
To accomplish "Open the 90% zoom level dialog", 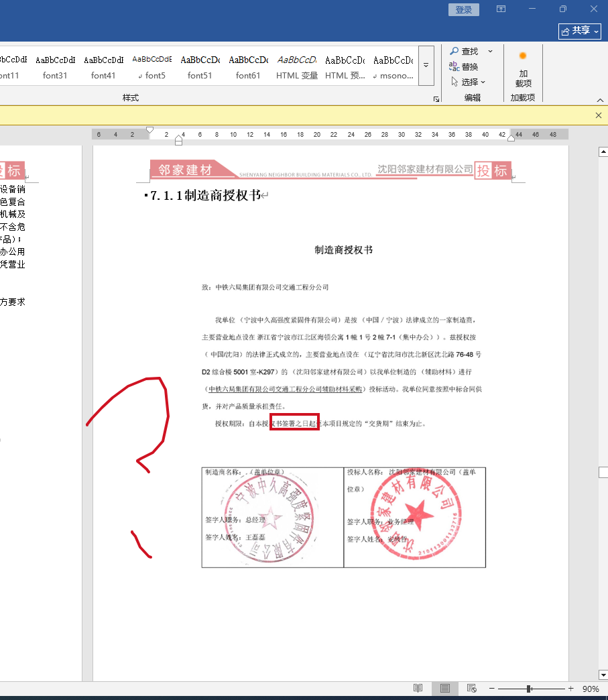I will coord(591,689).
